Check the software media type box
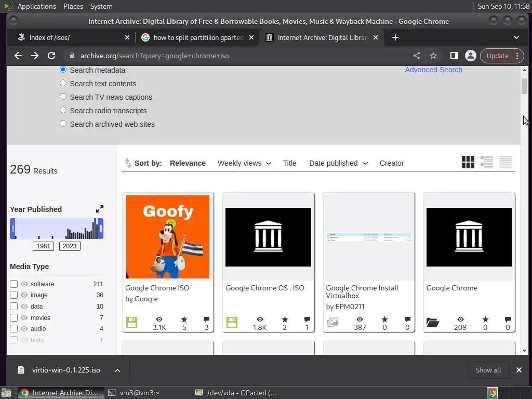This screenshot has width=532, height=399. [x=14, y=284]
